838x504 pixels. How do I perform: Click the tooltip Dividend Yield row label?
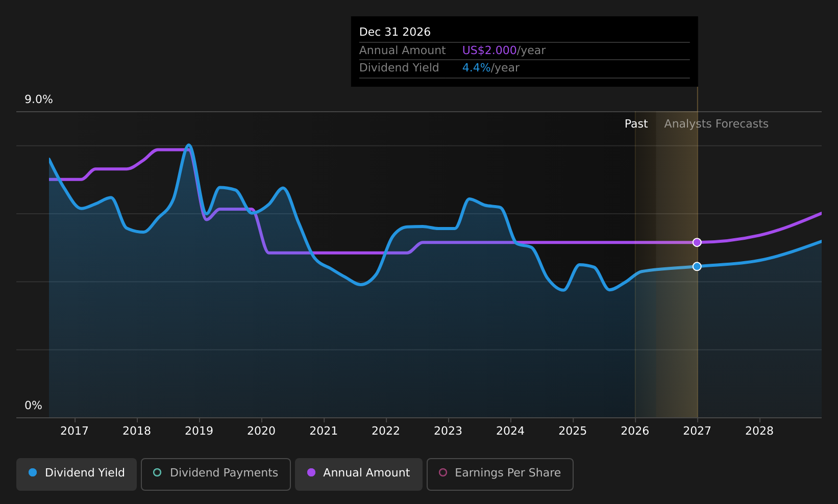(399, 68)
